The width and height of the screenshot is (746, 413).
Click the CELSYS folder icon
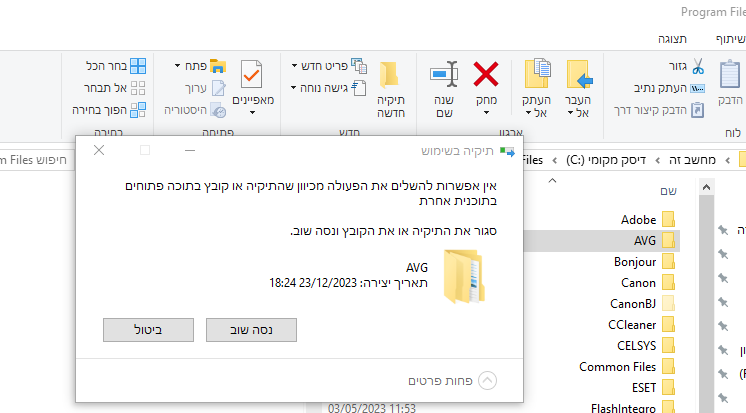click(668, 345)
